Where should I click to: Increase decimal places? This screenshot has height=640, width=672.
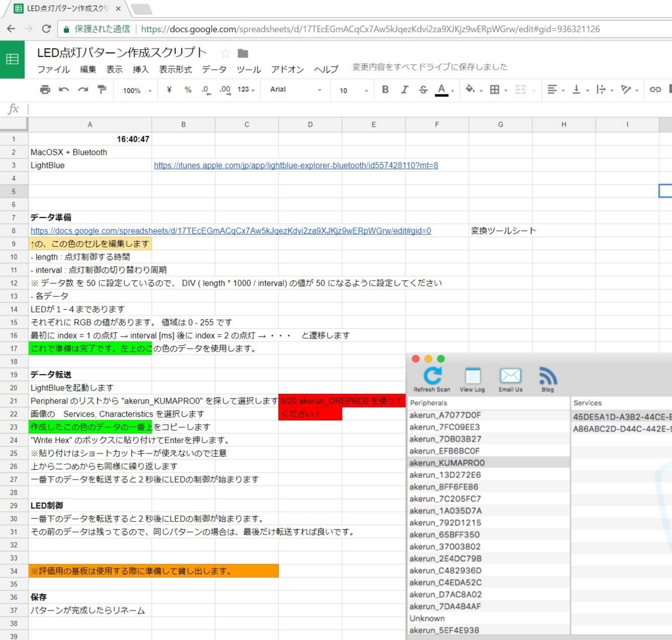[225, 90]
